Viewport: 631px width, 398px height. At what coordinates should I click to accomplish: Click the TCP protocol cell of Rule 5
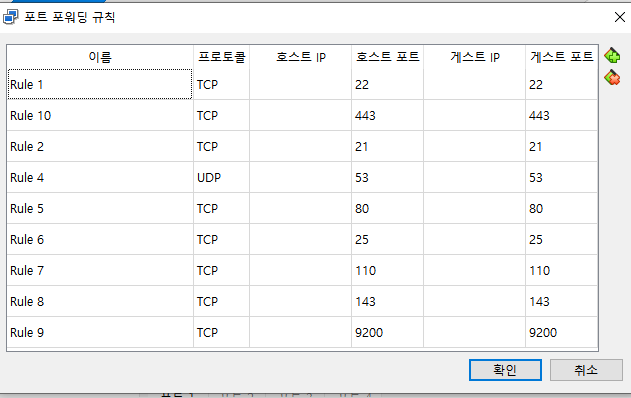[x=221, y=208]
